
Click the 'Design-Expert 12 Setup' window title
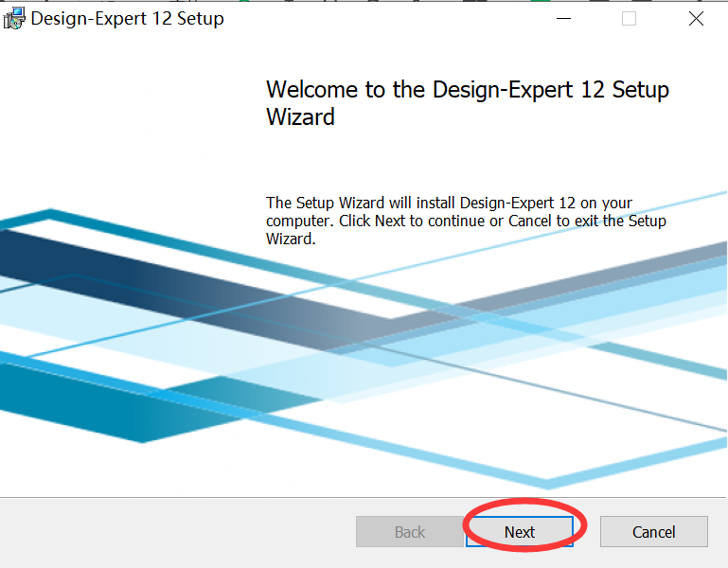click(127, 19)
